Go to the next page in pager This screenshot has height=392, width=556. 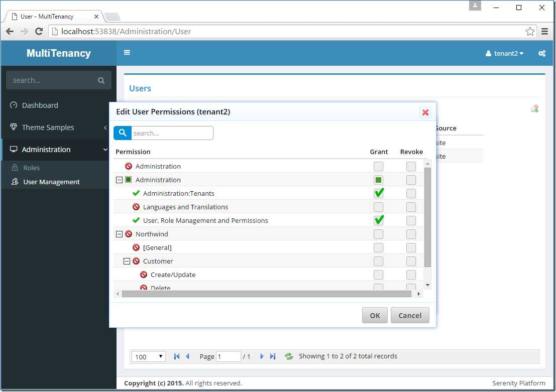pyautogui.click(x=262, y=356)
